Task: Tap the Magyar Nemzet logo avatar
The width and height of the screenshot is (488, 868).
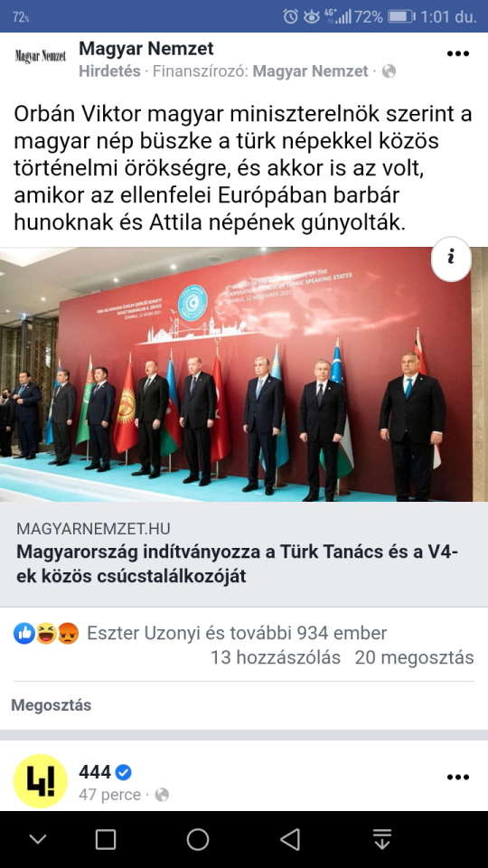Action: pos(41,56)
